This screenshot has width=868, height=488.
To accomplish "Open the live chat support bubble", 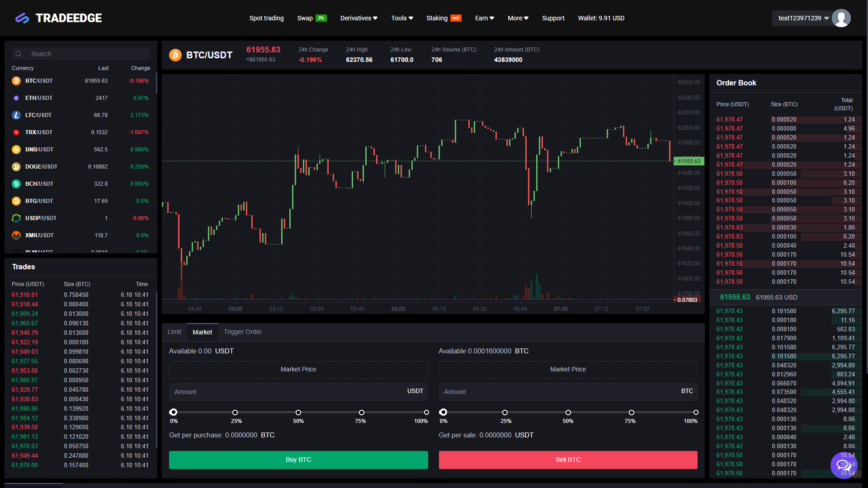I will click(x=844, y=465).
